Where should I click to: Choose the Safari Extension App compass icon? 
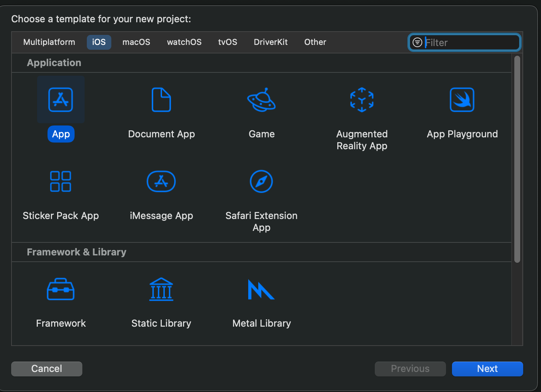(x=262, y=181)
